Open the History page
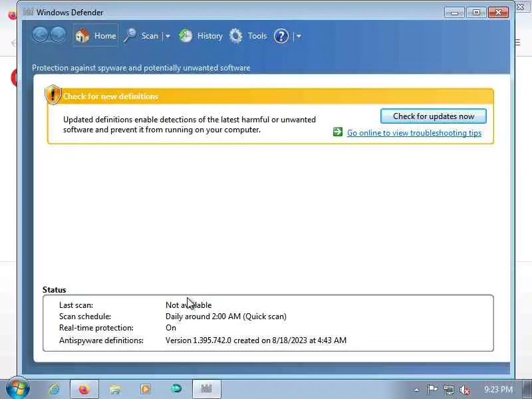The height and width of the screenshot is (399, 532). tap(201, 36)
